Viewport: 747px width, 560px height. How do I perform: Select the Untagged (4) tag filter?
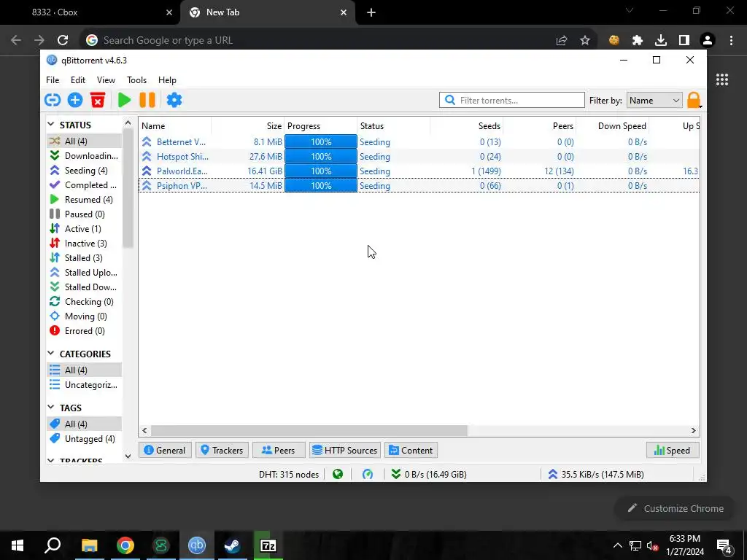[85, 438]
